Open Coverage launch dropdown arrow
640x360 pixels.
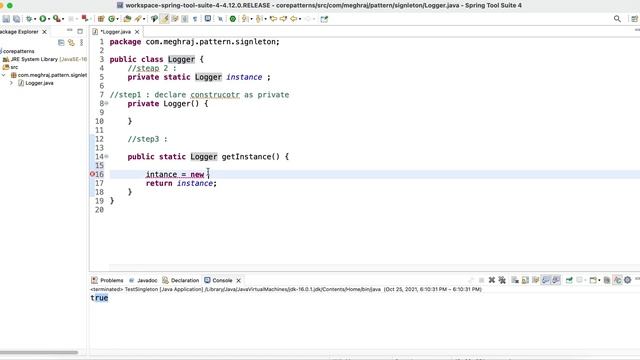click(63, 19)
